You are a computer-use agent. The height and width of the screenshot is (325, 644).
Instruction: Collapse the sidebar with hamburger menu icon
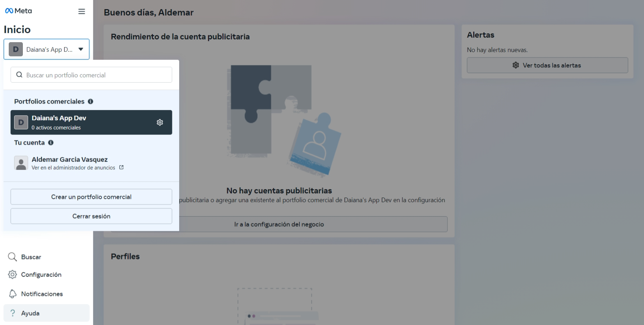point(81,11)
